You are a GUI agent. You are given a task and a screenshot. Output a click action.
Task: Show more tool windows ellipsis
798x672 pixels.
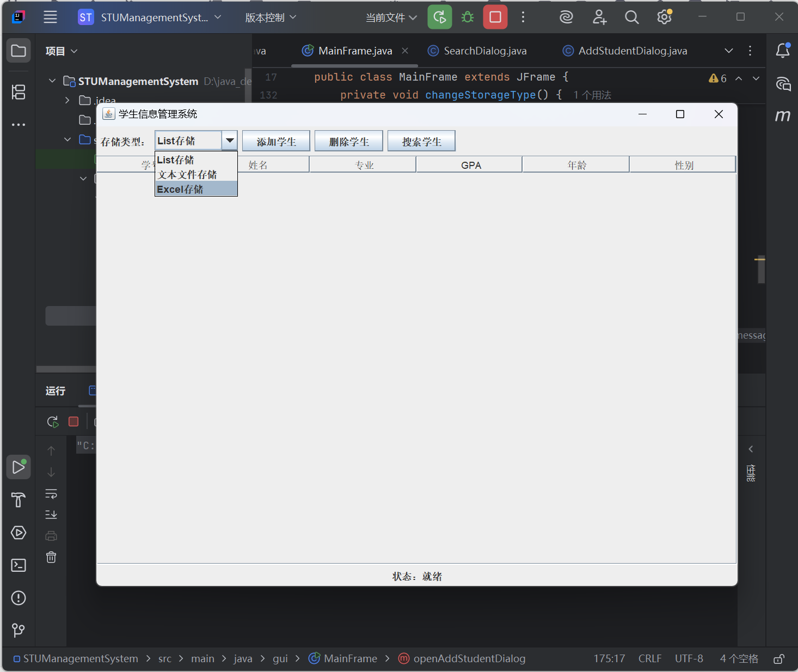(19, 125)
